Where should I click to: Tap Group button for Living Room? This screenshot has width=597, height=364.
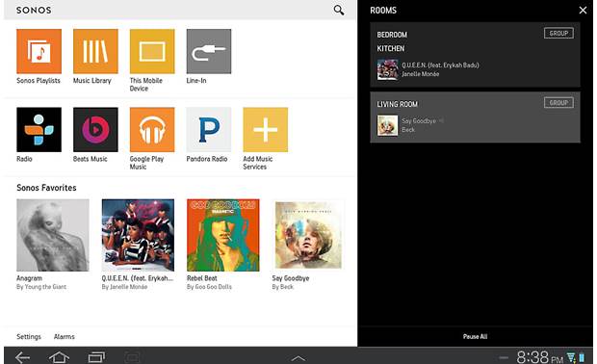coord(558,103)
